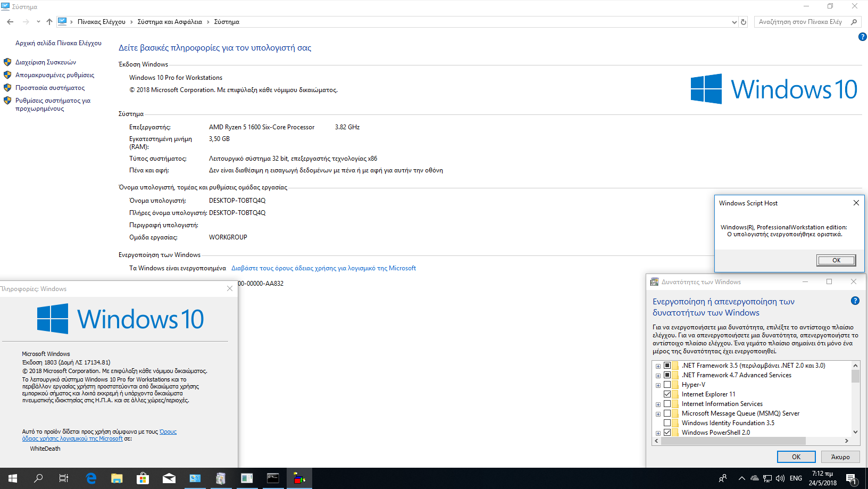Click the horizontal scrollbar right arrow in features list
This screenshot has width=868, height=489.
pyautogui.click(x=846, y=441)
